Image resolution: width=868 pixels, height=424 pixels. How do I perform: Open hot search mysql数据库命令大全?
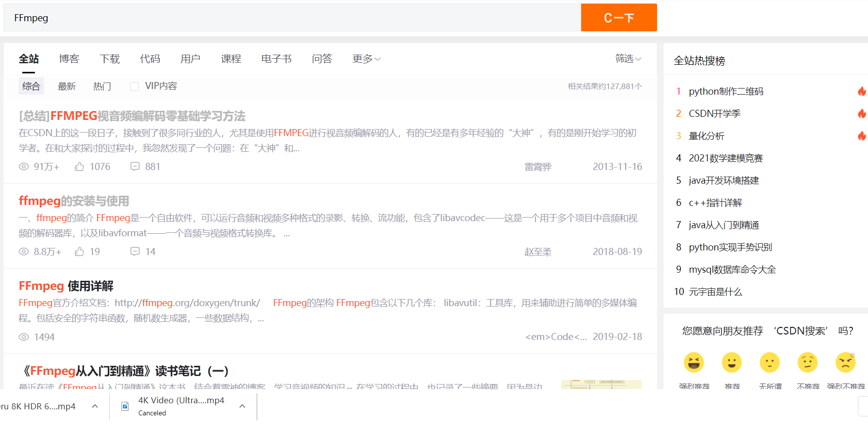(732, 269)
